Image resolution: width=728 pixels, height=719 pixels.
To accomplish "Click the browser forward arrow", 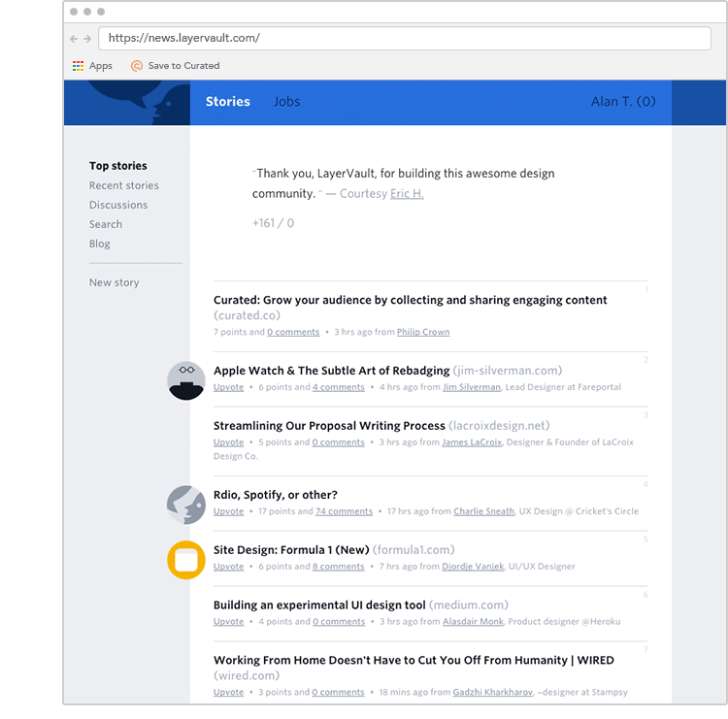I will [87, 39].
